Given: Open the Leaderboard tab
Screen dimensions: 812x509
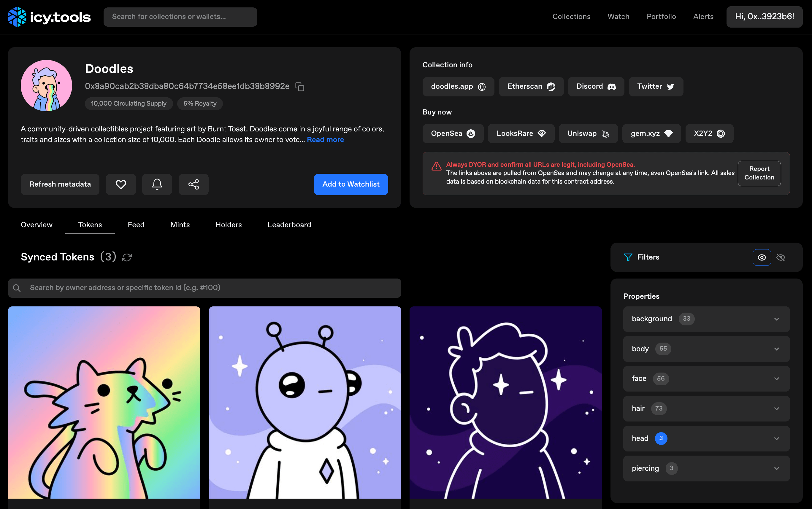Looking at the screenshot, I should click(289, 225).
